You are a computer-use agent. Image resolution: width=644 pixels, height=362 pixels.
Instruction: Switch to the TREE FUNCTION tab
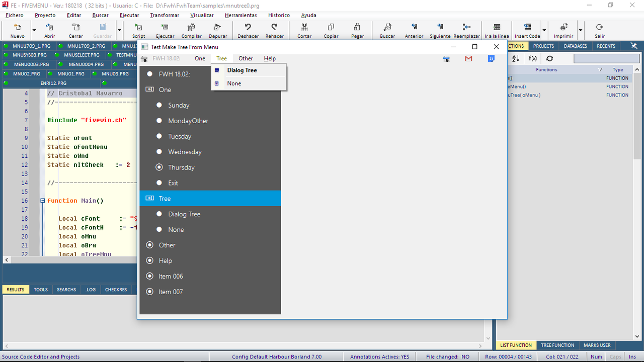click(x=557, y=345)
